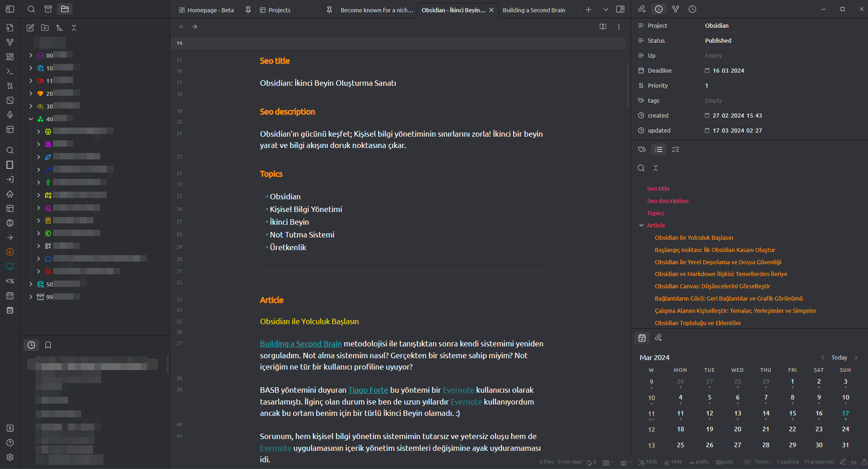Toggle the right sidebar panel
The height and width of the screenshot is (469, 868).
pyautogui.click(x=620, y=9)
